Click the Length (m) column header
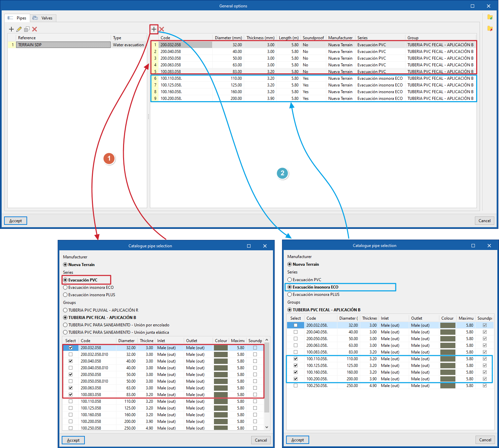This screenshot has width=499, height=448. click(x=289, y=38)
